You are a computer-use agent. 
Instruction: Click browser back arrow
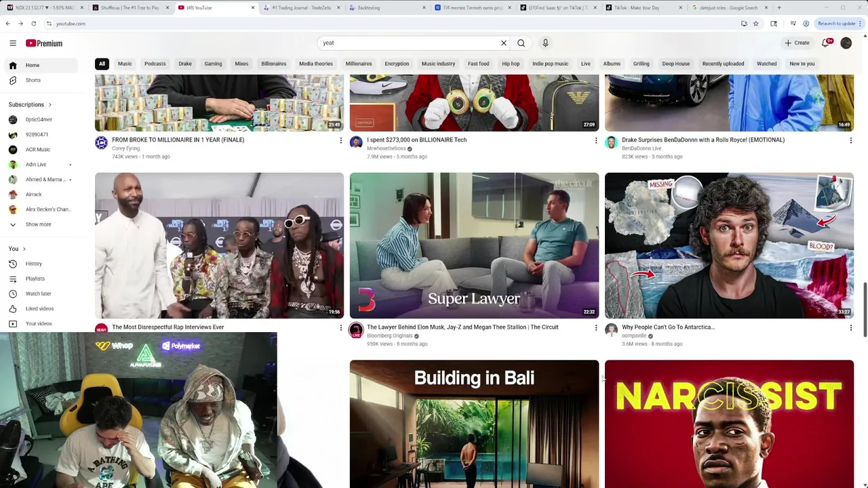[7, 24]
